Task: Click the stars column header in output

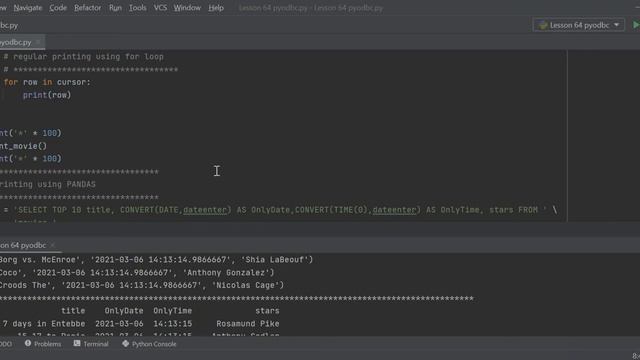Action: tap(267, 311)
